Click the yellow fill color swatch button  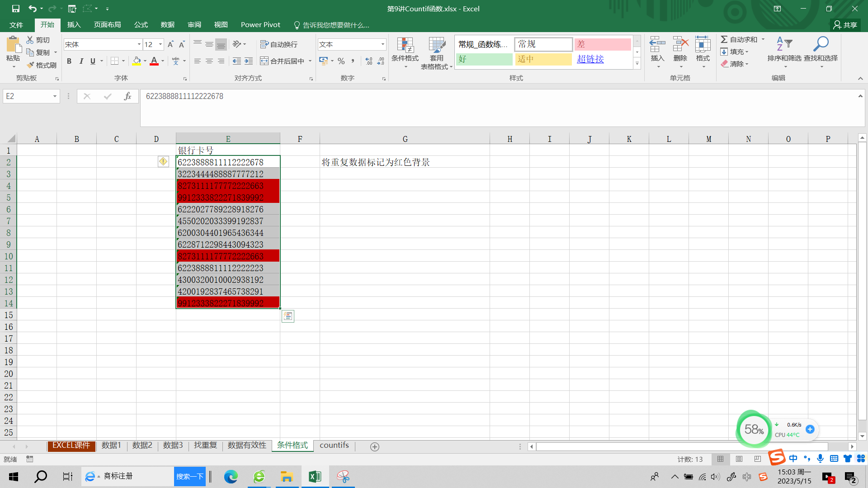click(137, 61)
